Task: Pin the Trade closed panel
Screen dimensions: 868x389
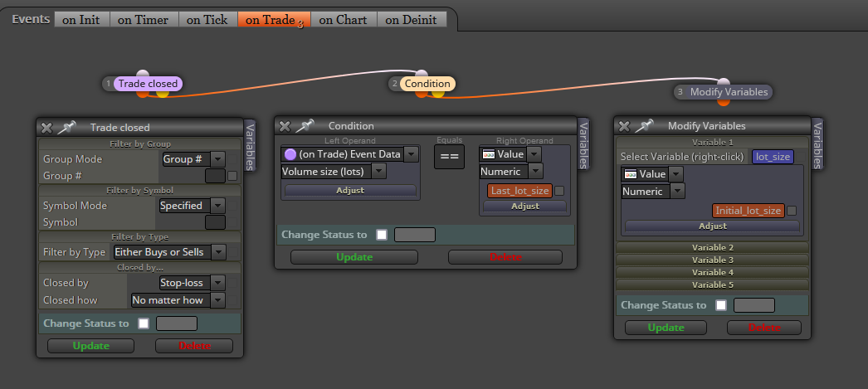Action: pos(66,127)
